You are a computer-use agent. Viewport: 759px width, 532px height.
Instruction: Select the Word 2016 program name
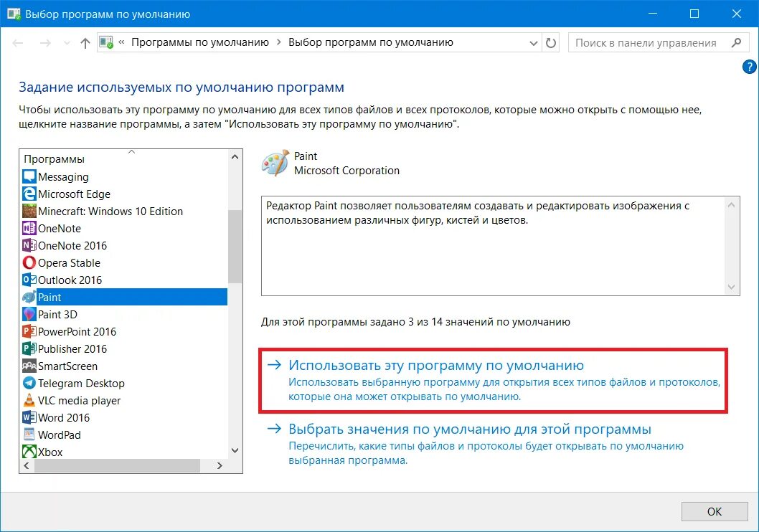coord(64,417)
